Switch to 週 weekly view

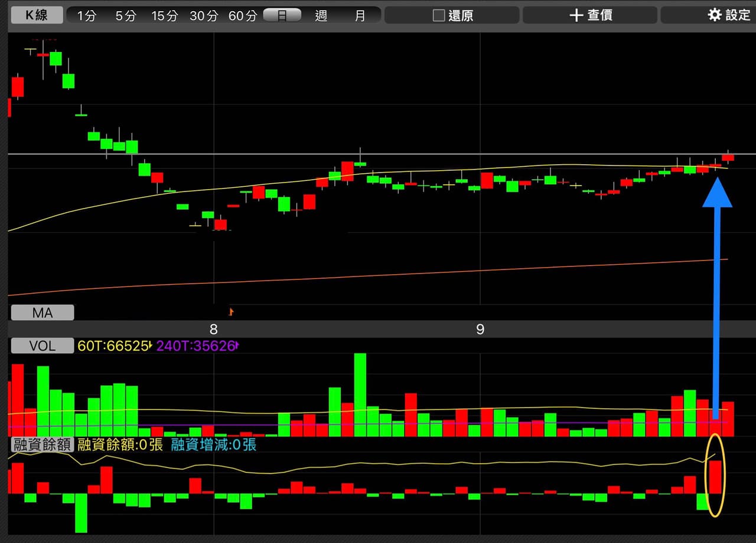click(x=321, y=16)
